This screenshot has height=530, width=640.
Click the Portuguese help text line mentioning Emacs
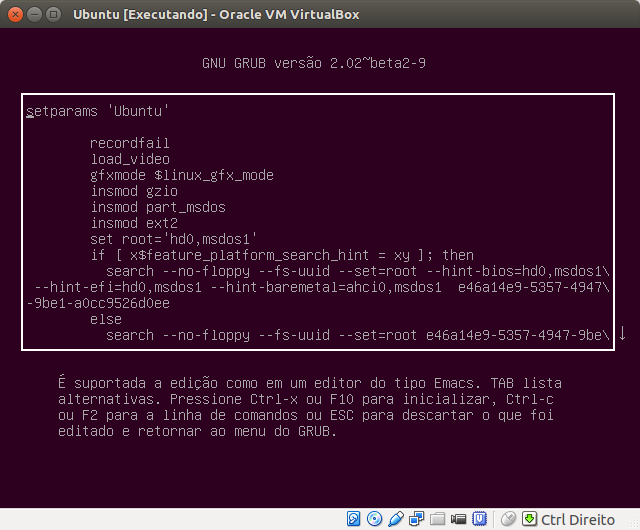(x=310, y=383)
